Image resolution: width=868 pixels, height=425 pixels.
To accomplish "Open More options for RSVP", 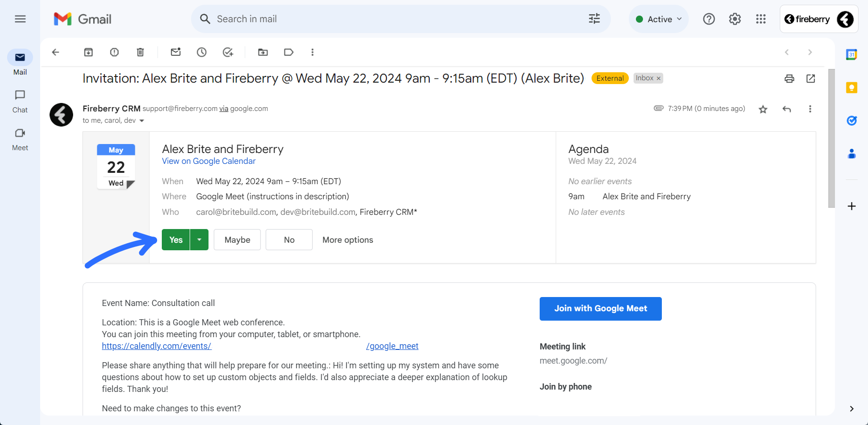I will coord(348,240).
